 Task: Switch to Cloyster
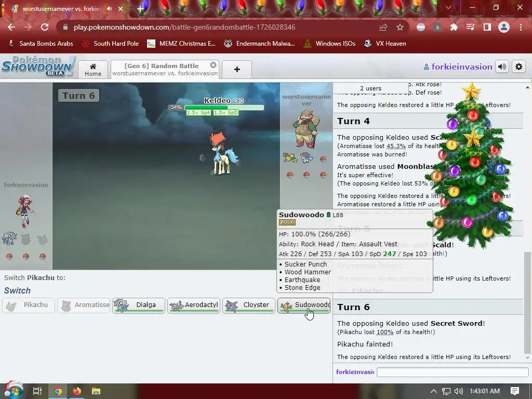pos(249,305)
